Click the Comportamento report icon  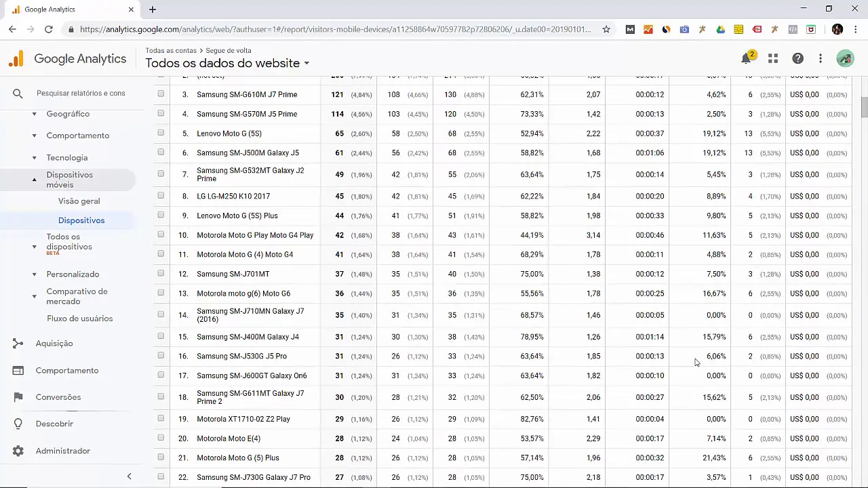(18, 371)
